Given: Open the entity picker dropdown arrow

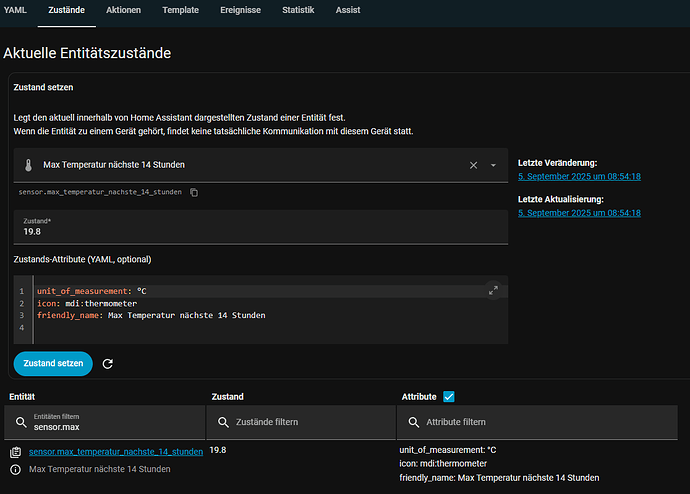Looking at the screenshot, I should 493,166.
